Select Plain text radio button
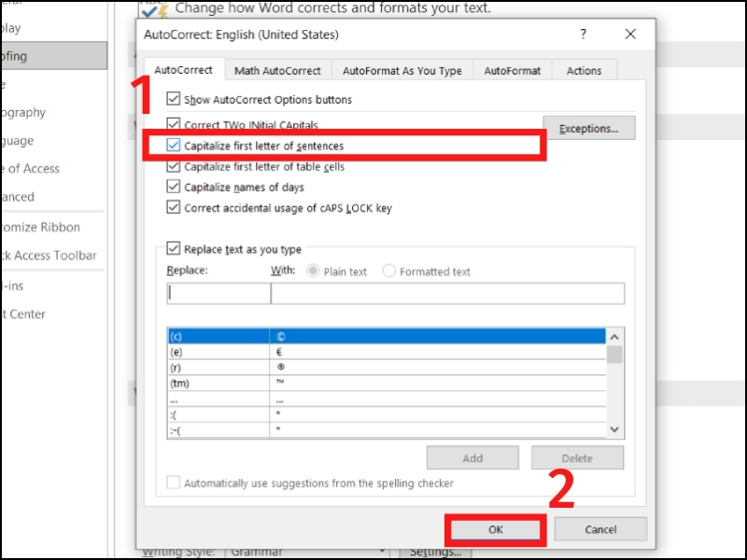 tap(313, 271)
